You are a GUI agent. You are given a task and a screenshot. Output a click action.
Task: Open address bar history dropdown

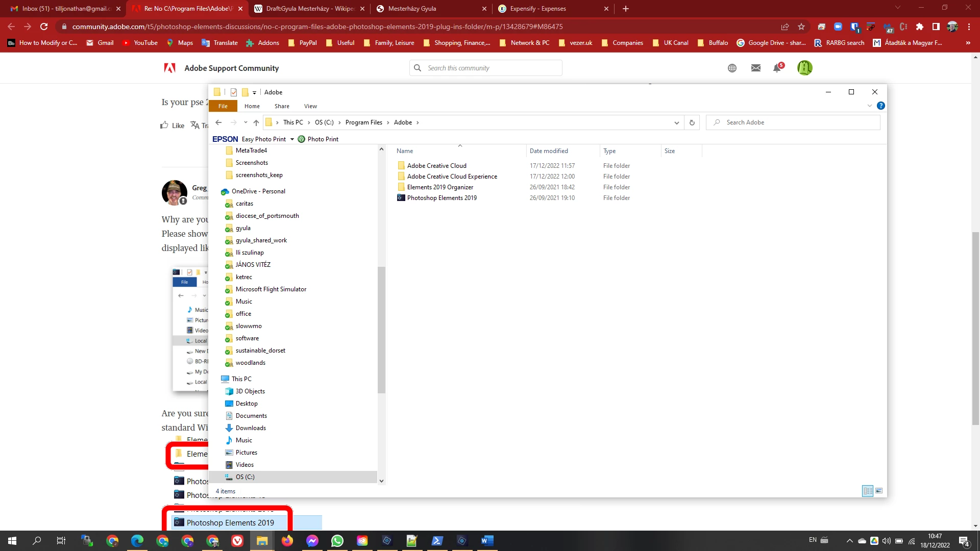click(x=677, y=122)
